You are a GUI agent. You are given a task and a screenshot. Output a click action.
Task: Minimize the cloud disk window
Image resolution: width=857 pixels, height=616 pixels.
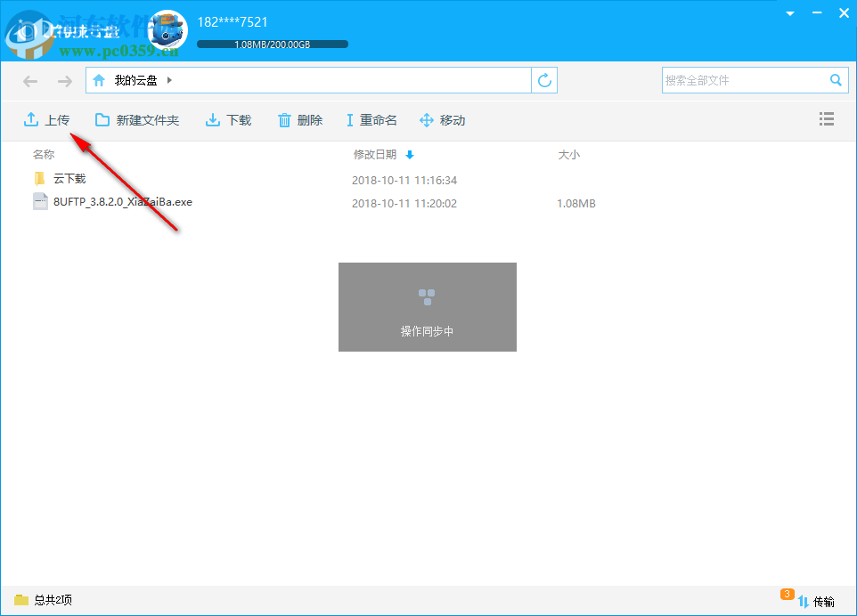(817, 13)
